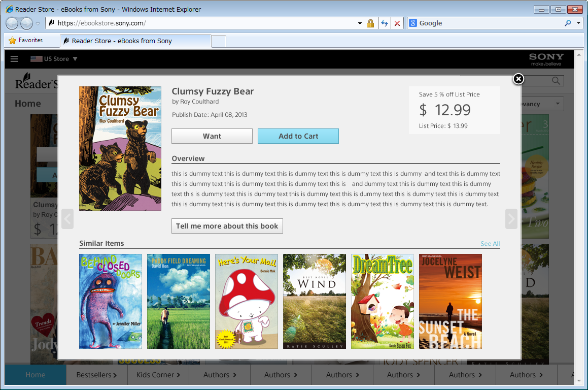Open the hamburger menu icon

[14, 59]
